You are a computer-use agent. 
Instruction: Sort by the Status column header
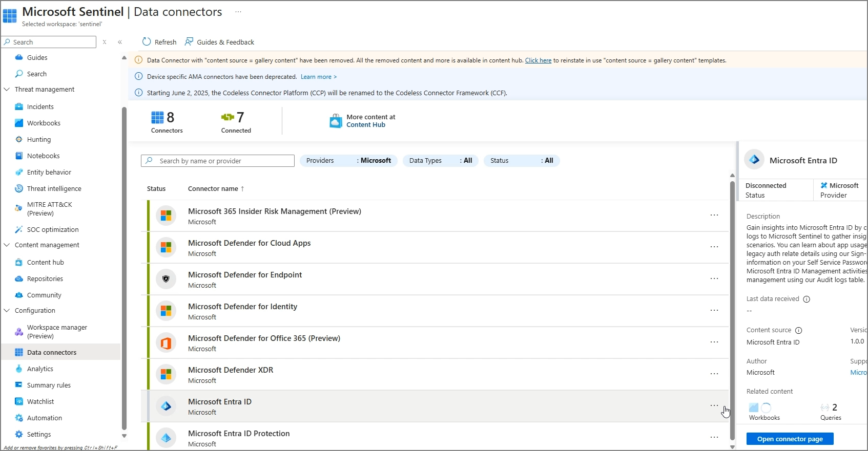pyautogui.click(x=156, y=188)
